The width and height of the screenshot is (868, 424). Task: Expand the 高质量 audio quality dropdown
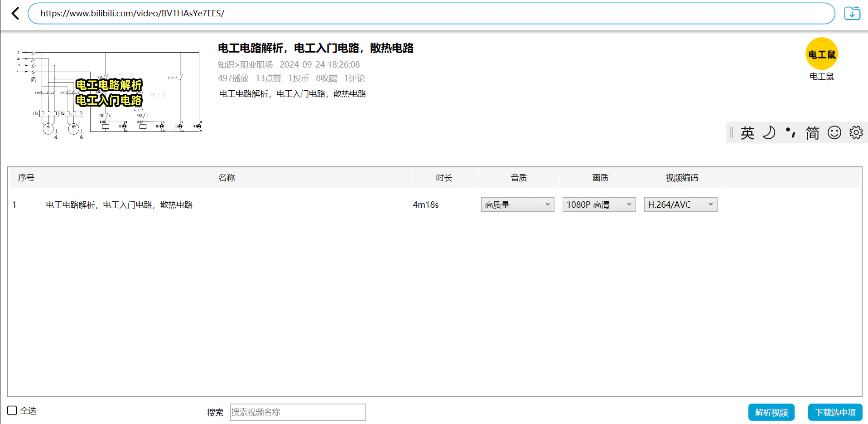[517, 205]
